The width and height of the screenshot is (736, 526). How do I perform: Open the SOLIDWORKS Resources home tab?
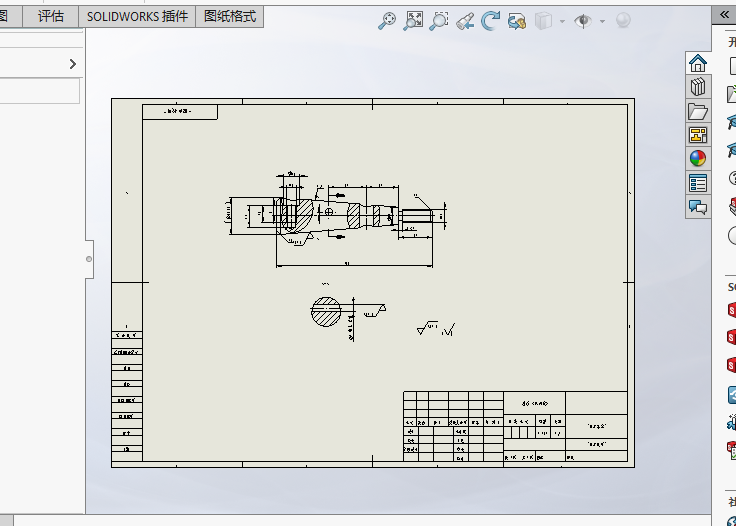click(698, 63)
